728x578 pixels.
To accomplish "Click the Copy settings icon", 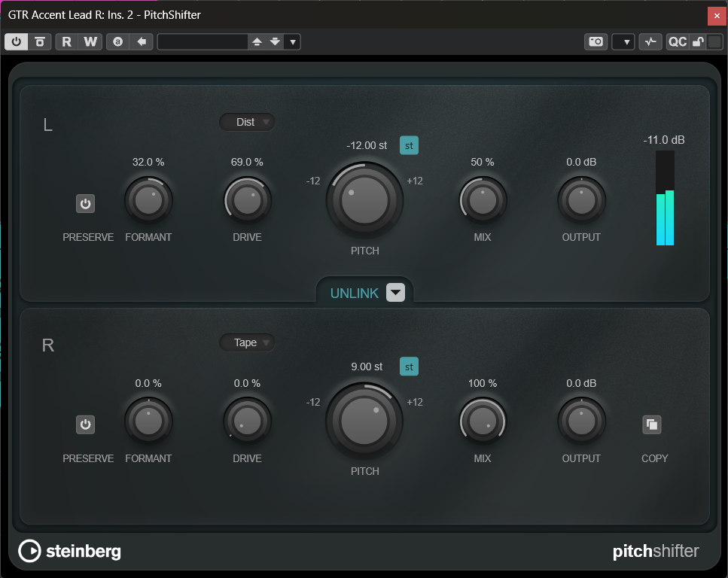I will [652, 425].
